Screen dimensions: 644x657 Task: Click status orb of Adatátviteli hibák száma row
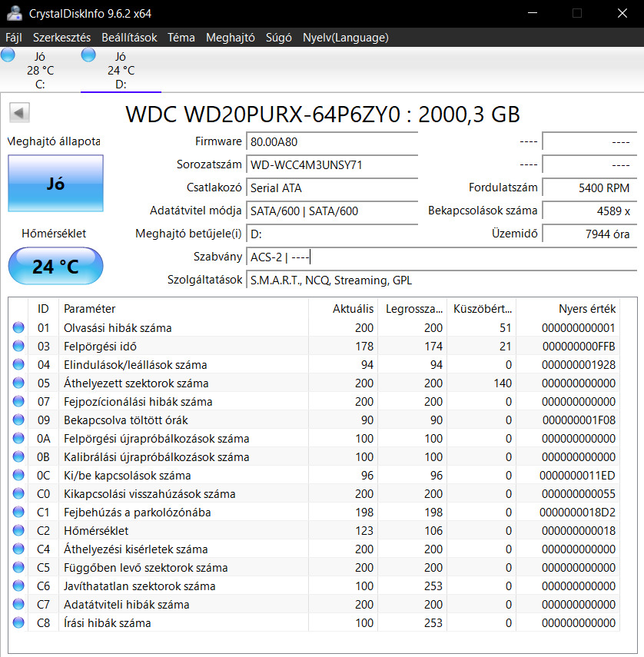[18, 604]
